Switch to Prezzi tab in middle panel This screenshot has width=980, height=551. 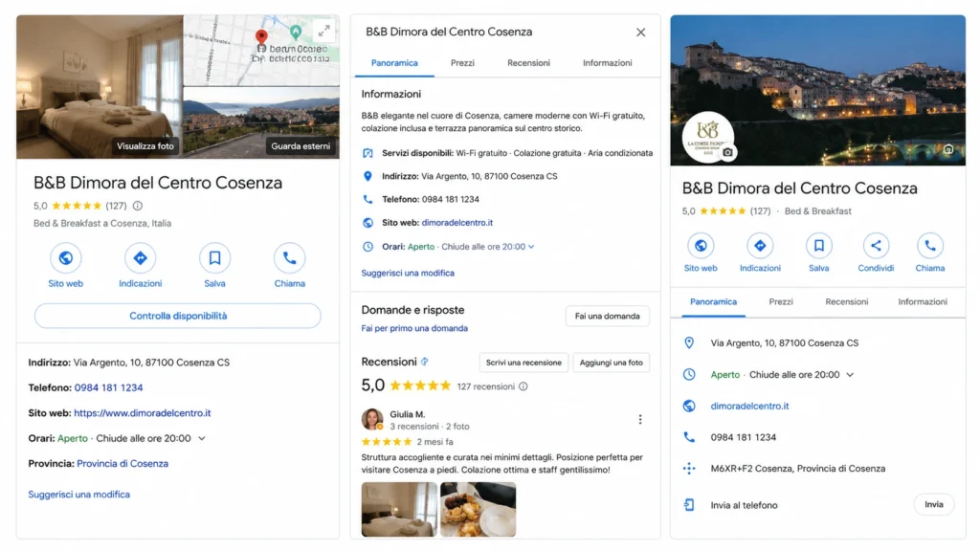pyautogui.click(x=462, y=63)
